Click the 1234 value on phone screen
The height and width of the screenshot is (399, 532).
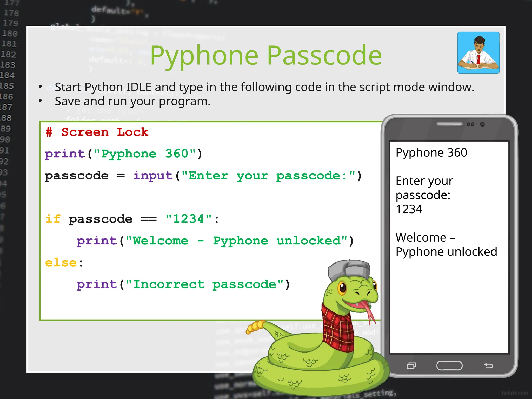coord(409,209)
